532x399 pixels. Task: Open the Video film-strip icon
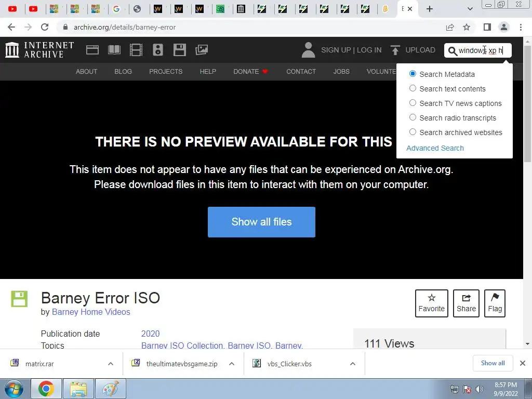pos(136,50)
